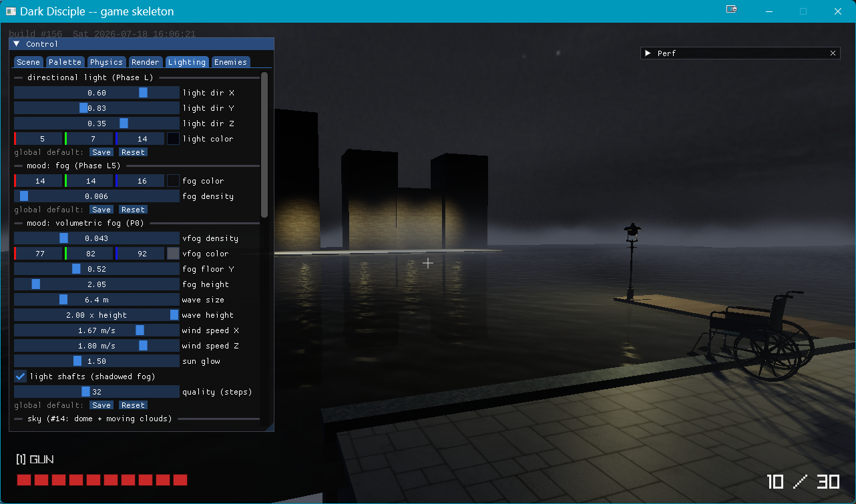Click the app icon in title bar
Viewport: 856px width, 504px height.
tap(11, 11)
